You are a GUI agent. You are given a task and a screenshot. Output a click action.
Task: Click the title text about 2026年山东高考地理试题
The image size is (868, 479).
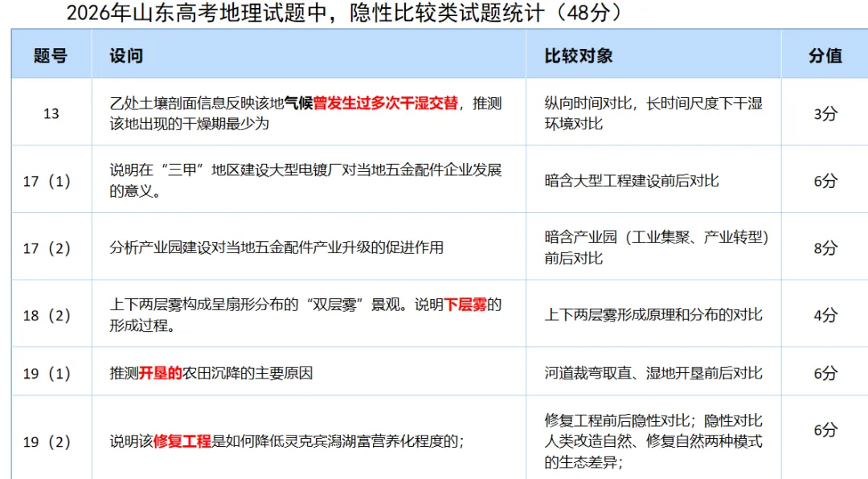[x=344, y=14]
